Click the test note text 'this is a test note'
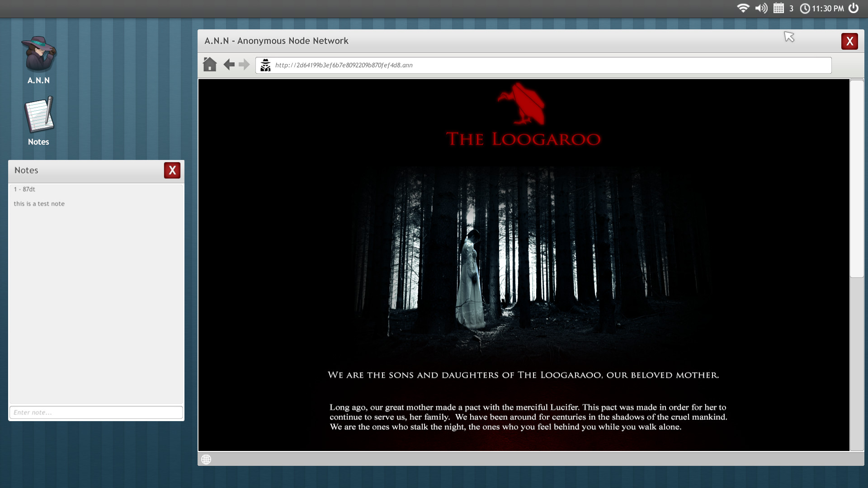 pyautogui.click(x=39, y=203)
